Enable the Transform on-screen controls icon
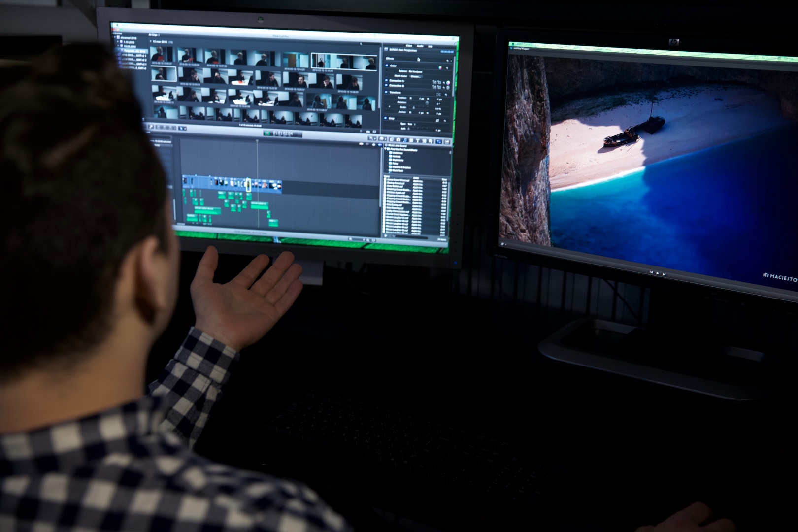Image resolution: width=798 pixels, height=532 pixels. [x=438, y=94]
